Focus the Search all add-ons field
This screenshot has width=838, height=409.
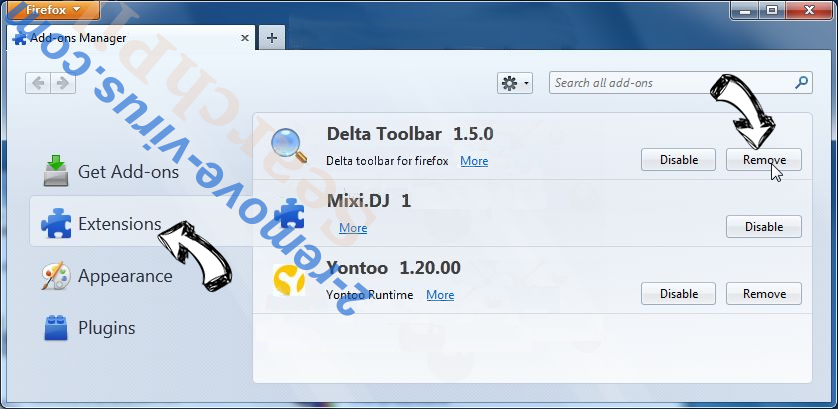point(681,83)
